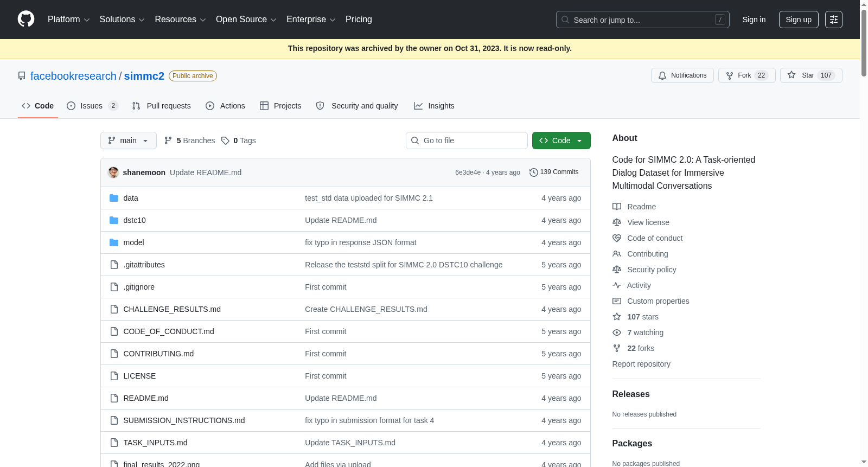The width and height of the screenshot is (868, 467).
Task: Click the Tags label icon
Action: pos(225,140)
